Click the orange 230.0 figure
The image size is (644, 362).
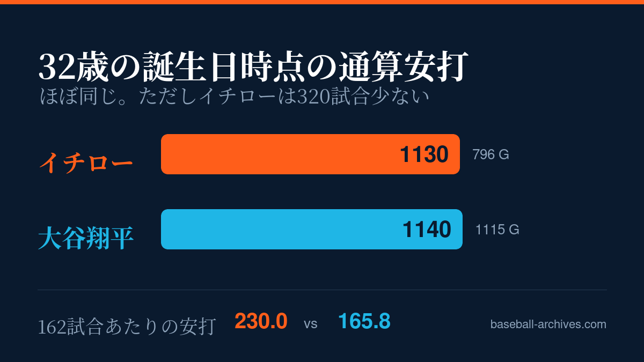tap(261, 321)
